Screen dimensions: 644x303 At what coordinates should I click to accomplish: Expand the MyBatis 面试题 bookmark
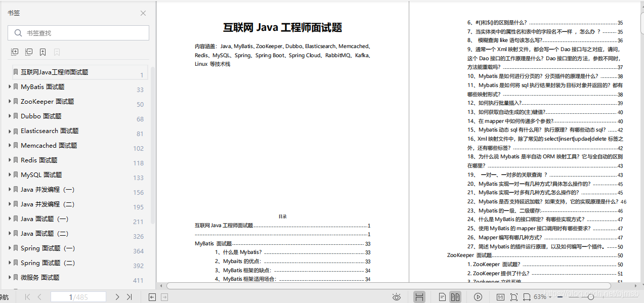pos(10,86)
